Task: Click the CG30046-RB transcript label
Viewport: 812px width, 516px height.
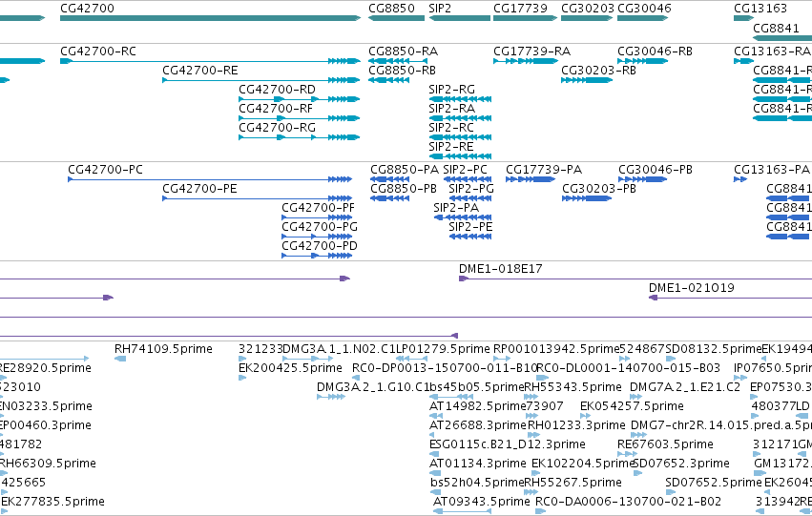Action: click(656, 52)
